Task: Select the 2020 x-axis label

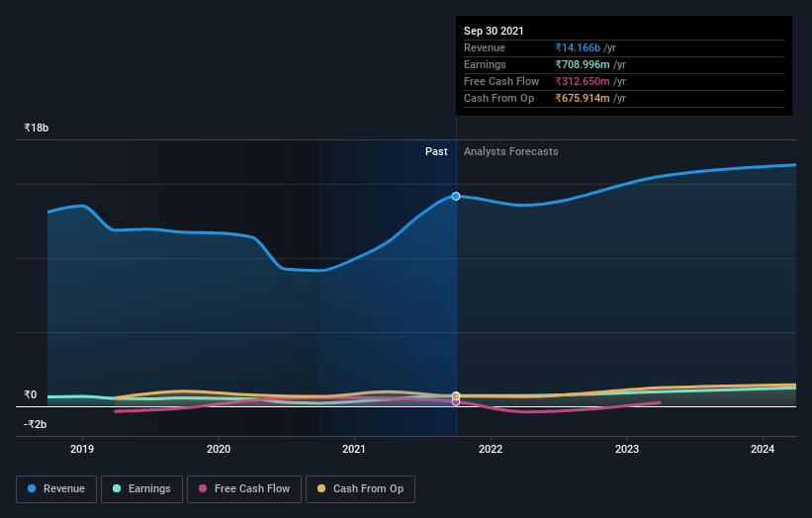Action: point(219,449)
